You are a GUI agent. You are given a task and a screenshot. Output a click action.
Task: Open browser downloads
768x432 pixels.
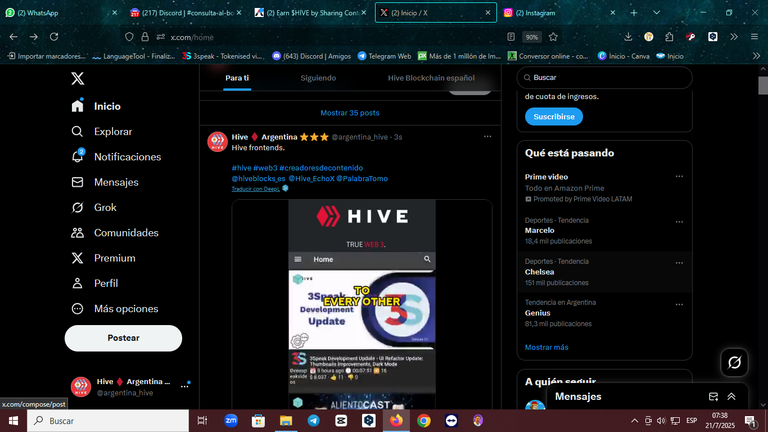click(628, 37)
